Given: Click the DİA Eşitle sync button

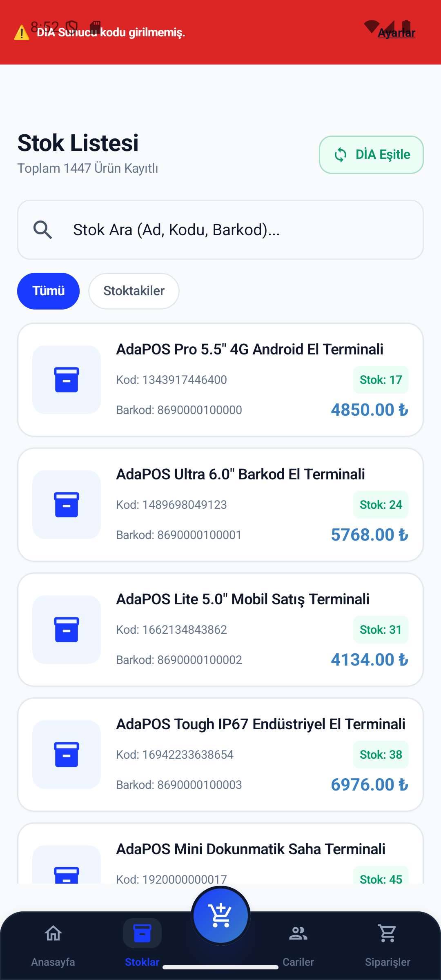Looking at the screenshot, I should click(371, 155).
